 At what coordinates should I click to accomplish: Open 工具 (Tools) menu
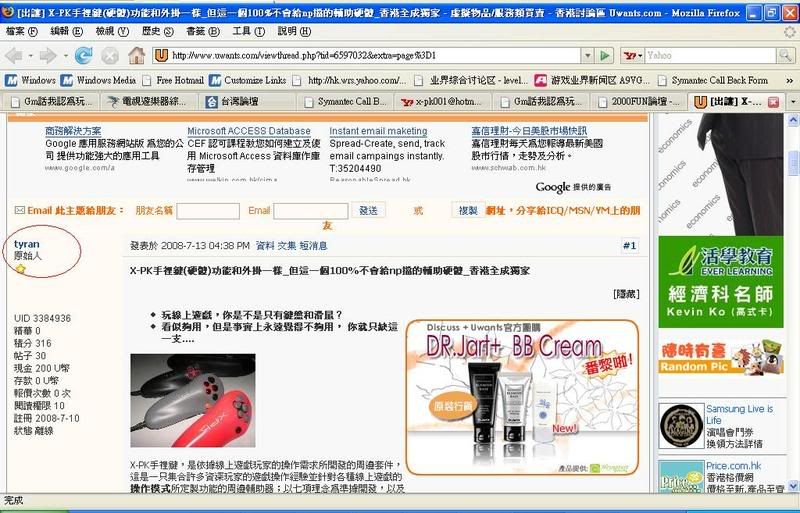(248, 31)
